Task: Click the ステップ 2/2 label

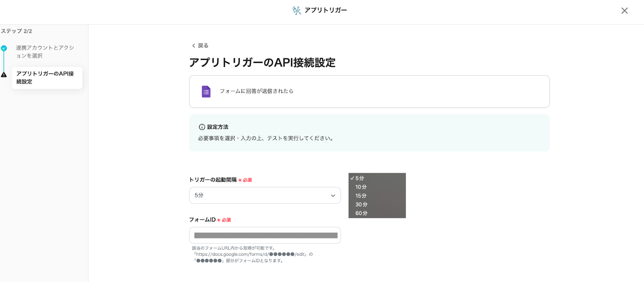Action: (x=17, y=31)
